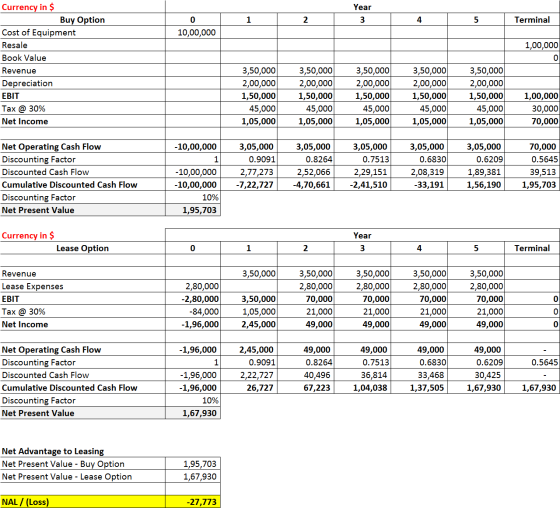Click the Net Advantage to Leasing heading
This screenshot has height=508, width=560.
coord(53,451)
